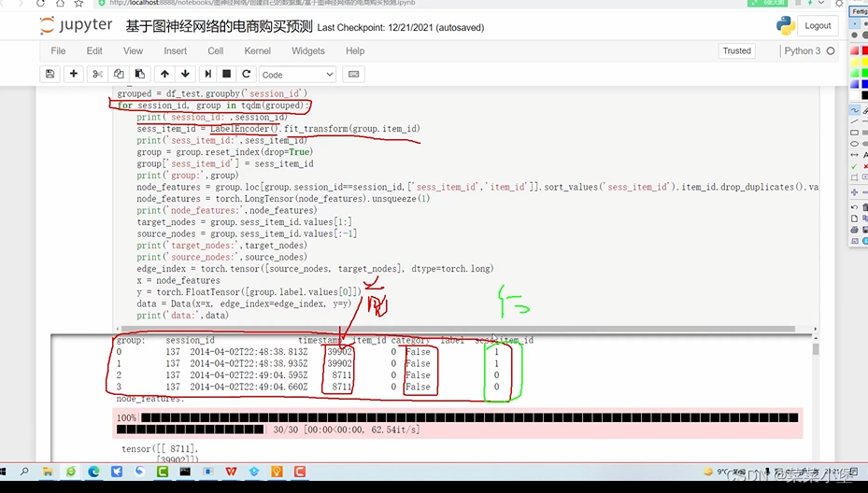
Task: Click the printer icon in the annotation panel
Action: click(855, 230)
